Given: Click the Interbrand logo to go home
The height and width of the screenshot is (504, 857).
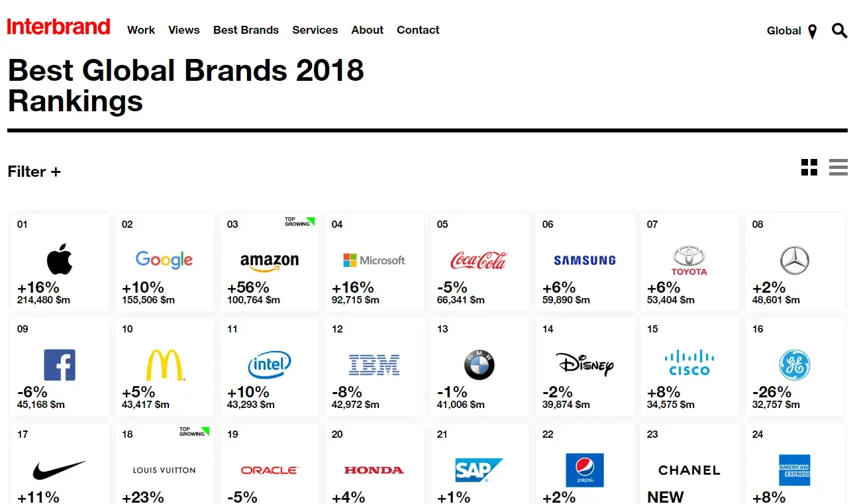Looking at the screenshot, I should 58,26.
